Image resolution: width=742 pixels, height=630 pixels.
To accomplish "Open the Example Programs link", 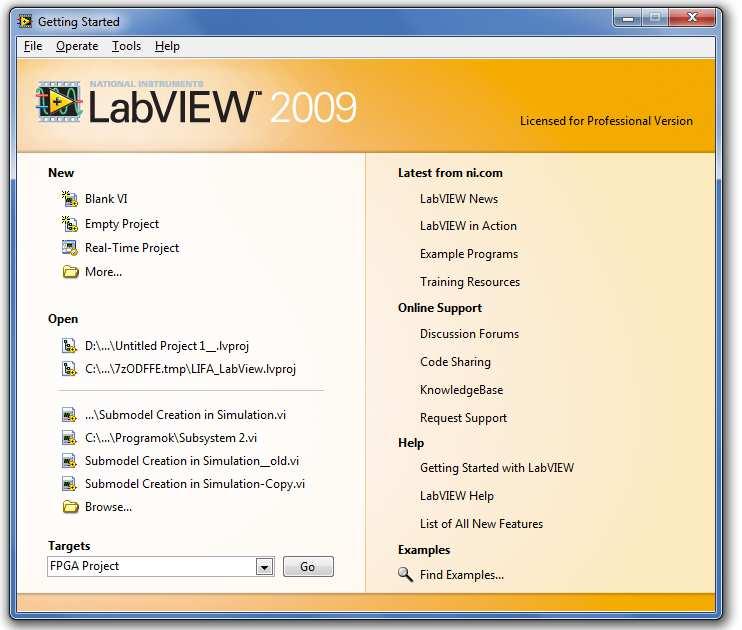I will pos(468,254).
